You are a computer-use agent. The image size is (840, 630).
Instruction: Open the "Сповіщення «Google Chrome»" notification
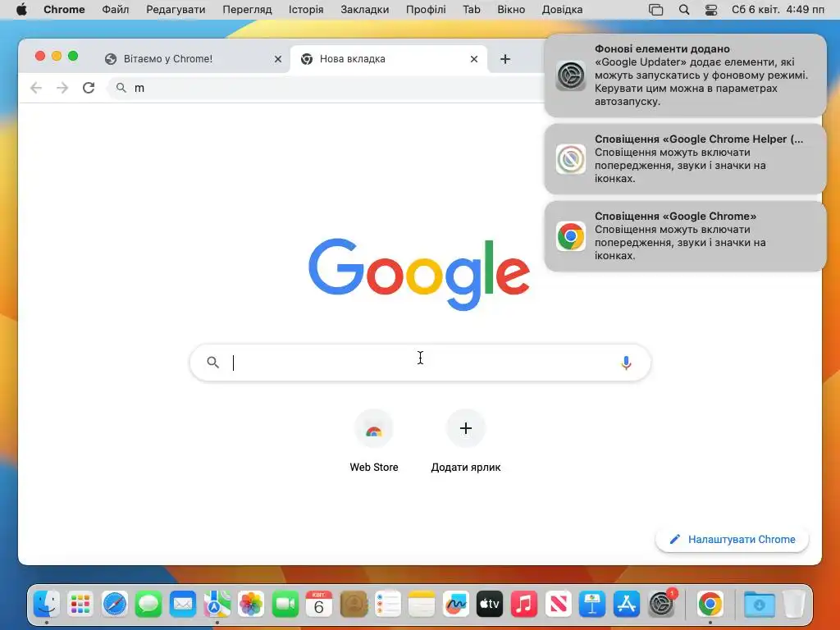point(685,235)
